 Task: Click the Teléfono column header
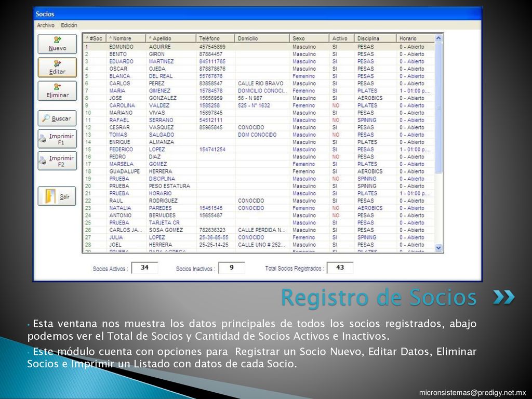[215, 38]
